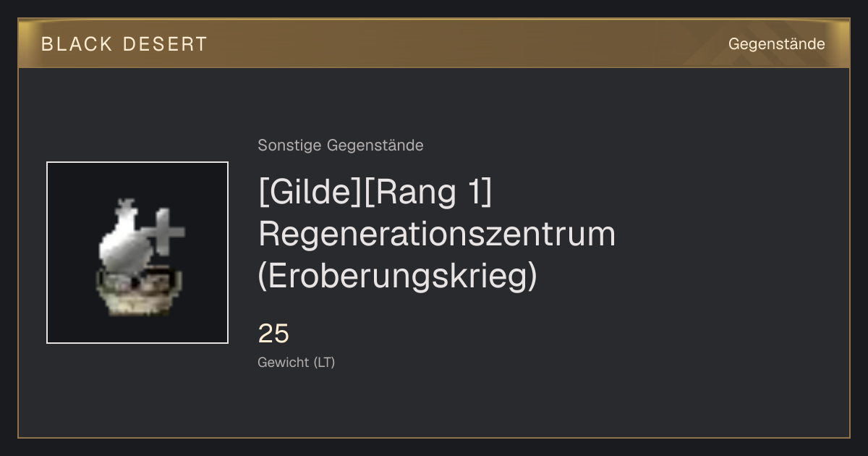Click the weight value 25
The width and height of the screenshot is (868, 456).
tap(273, 334)
